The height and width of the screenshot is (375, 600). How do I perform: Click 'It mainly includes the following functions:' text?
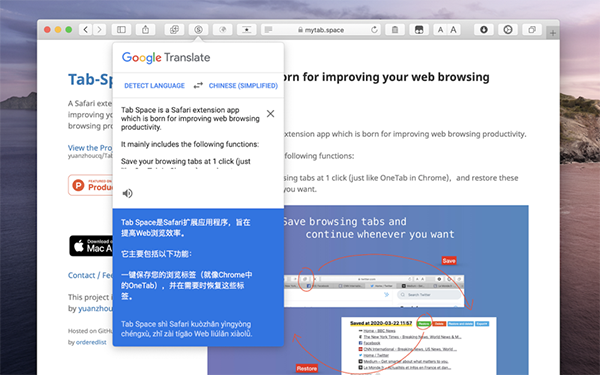click(x=190, y=144)
